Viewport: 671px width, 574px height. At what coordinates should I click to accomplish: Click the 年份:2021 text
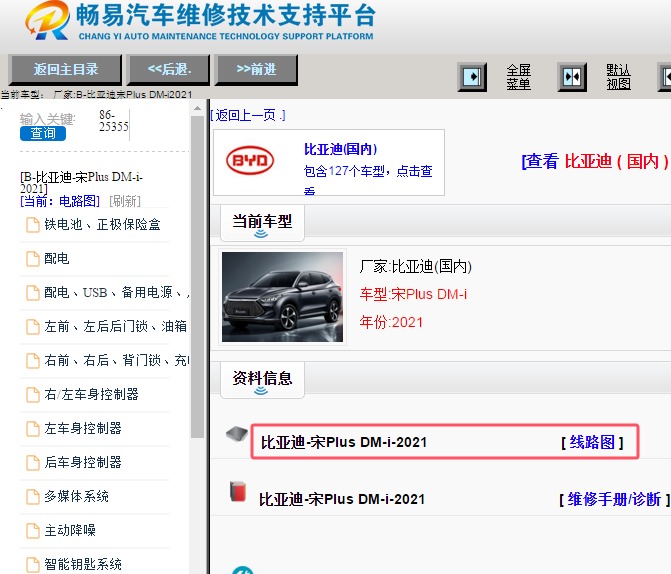click(391, 322)
